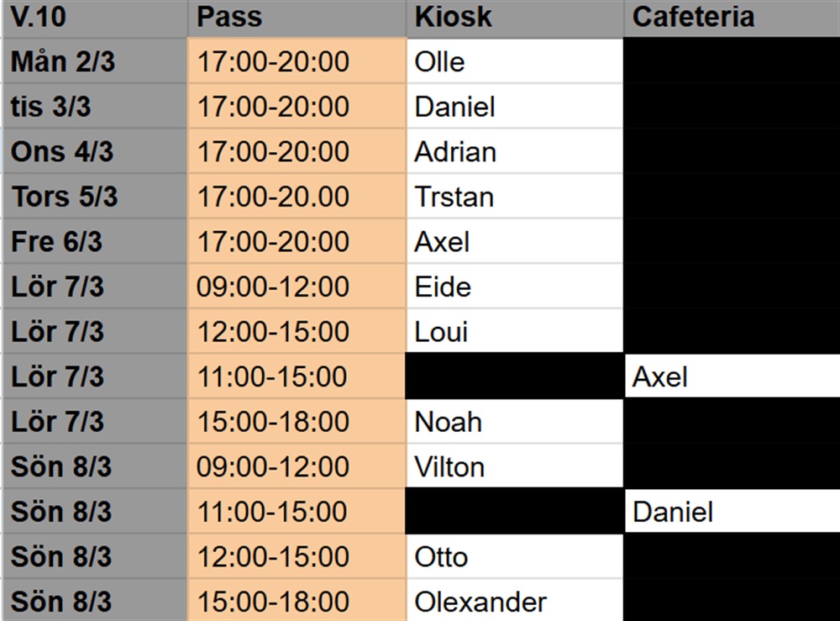This screenshot has width=840, height=621.
Task: Select the Kiosk column header
Action: point(514,18)
